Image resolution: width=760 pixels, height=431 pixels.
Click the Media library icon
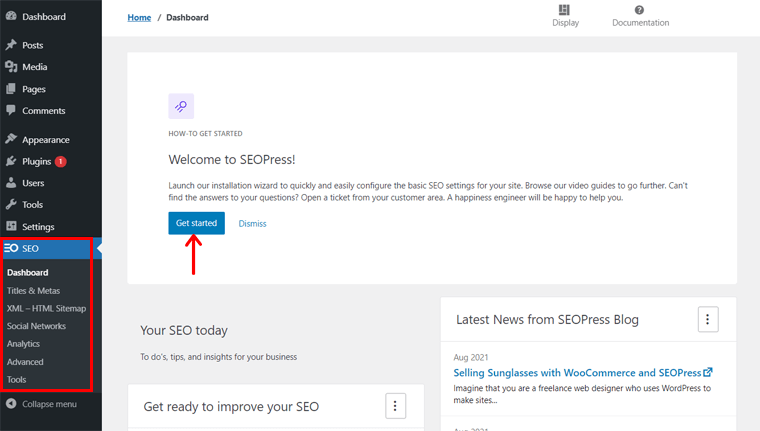11,67
